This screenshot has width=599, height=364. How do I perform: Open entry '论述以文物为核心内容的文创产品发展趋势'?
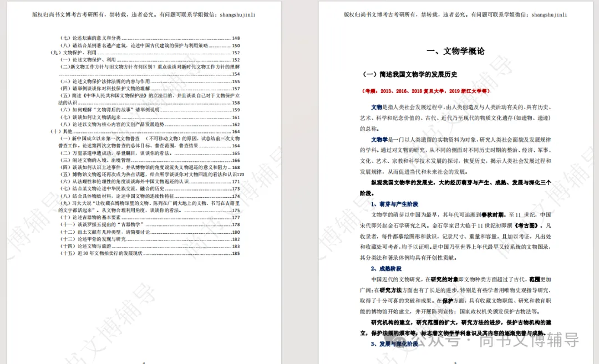coord(150,125)
